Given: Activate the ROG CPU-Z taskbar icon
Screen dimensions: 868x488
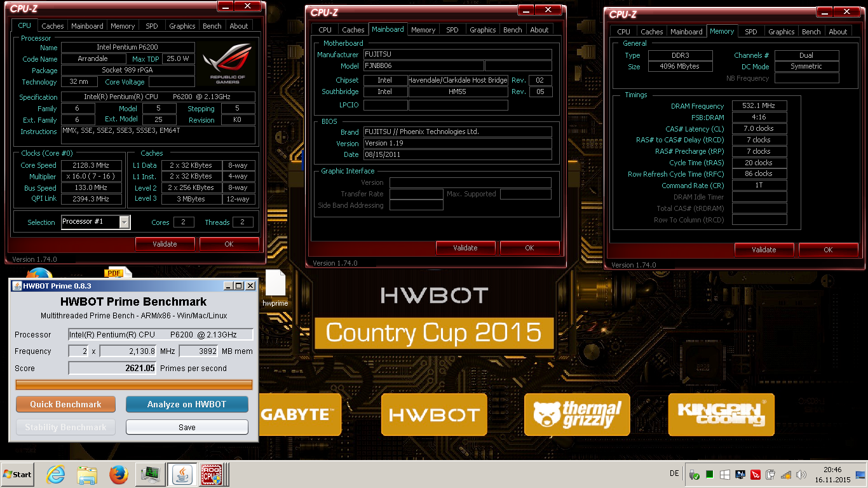Looking at the screenshot, I should (212, 474).
